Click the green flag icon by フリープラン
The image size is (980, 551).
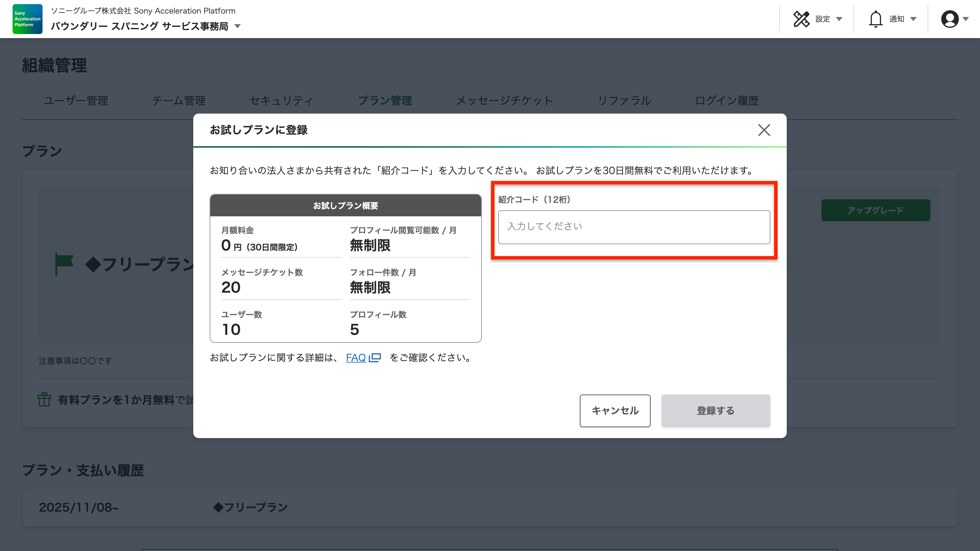tap(64, 263)
